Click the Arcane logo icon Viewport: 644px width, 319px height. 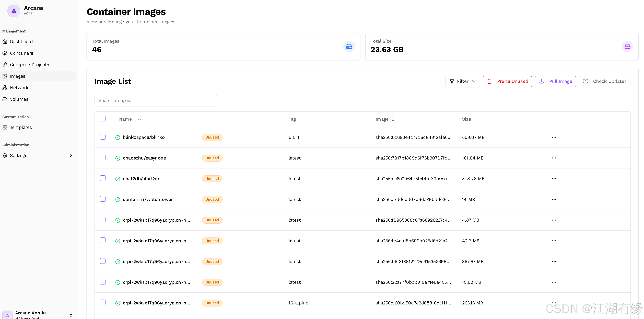coord(14,11)
